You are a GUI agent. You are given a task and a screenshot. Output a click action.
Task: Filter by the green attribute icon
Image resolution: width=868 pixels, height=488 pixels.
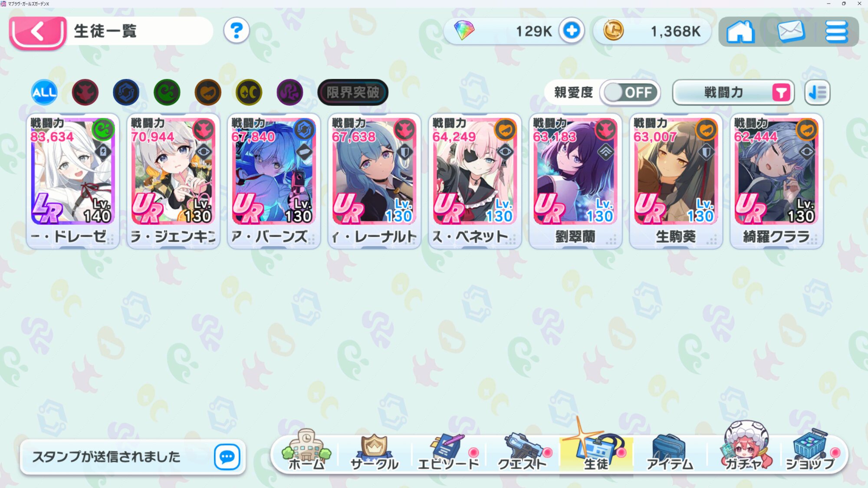point(167,92)
